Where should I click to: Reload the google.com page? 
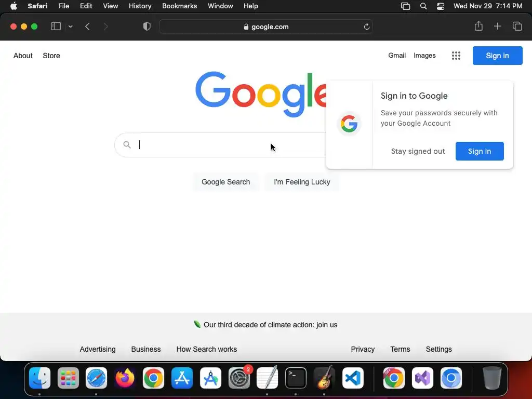(366, 27)
